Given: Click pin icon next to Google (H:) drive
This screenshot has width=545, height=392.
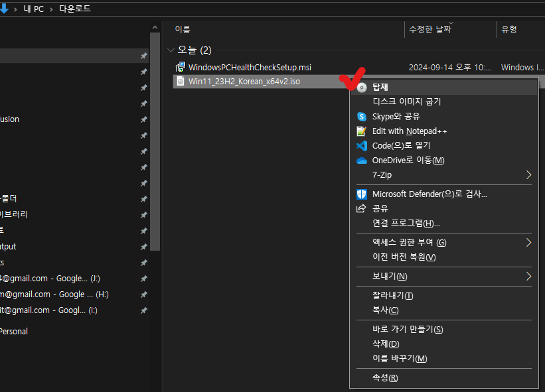Looking at the screenshot, I should click(144, 294).
